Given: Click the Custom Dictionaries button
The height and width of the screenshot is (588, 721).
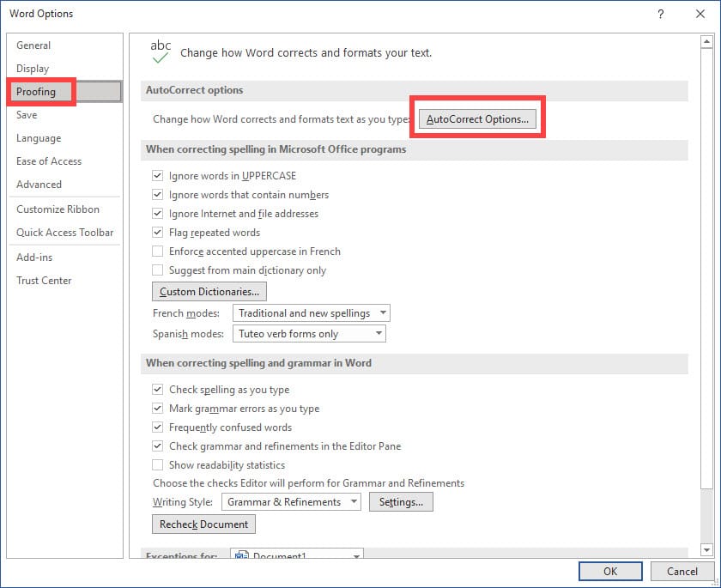Looking at the screenshot, I should pos(209,292).
